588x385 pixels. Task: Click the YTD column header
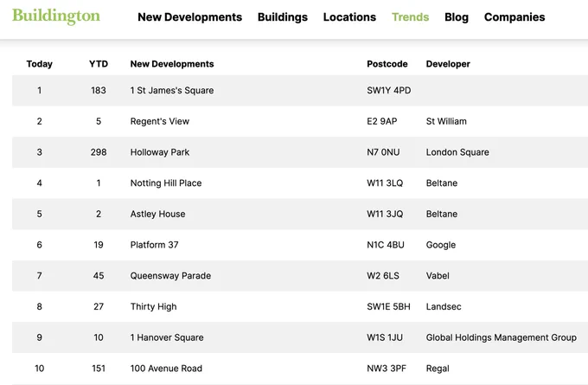coord(99,64)
